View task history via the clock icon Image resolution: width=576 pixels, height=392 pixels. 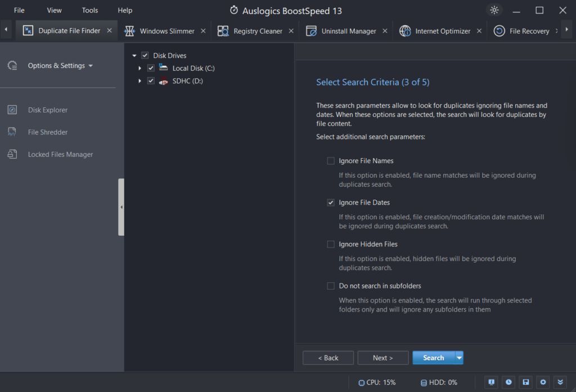508,382
